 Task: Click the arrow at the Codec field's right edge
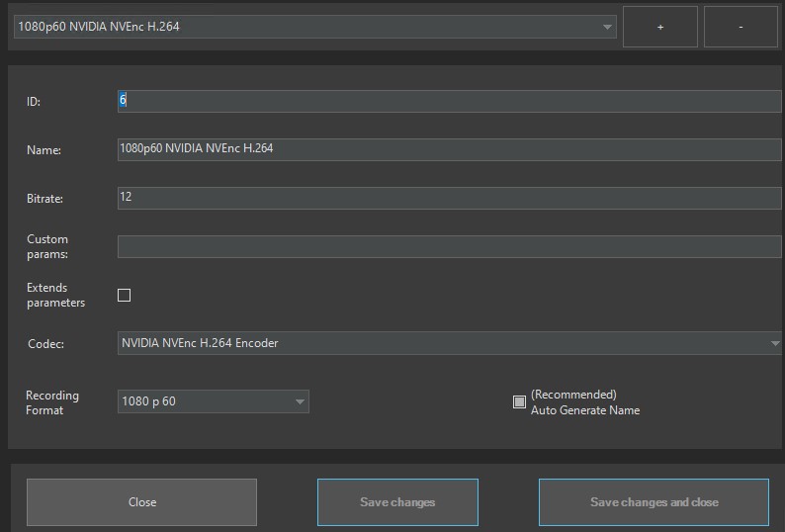coord(775,344)
